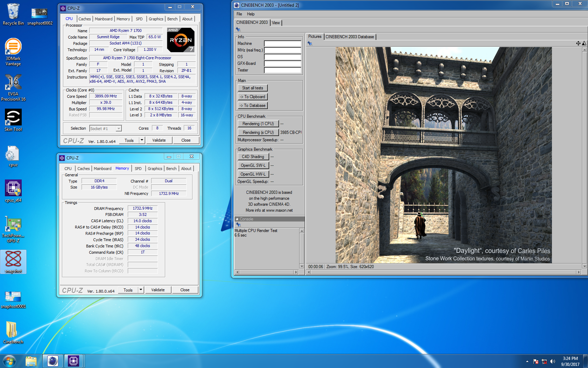
Task: Open Mainboard tab in upper CPU-Z window
Action: [x=104, y=19]
